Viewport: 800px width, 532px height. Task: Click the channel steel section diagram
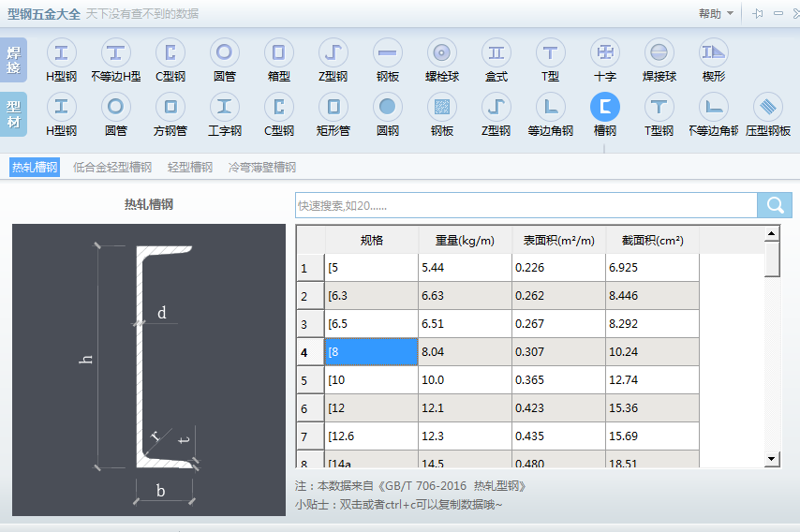(x=149, y=370)
